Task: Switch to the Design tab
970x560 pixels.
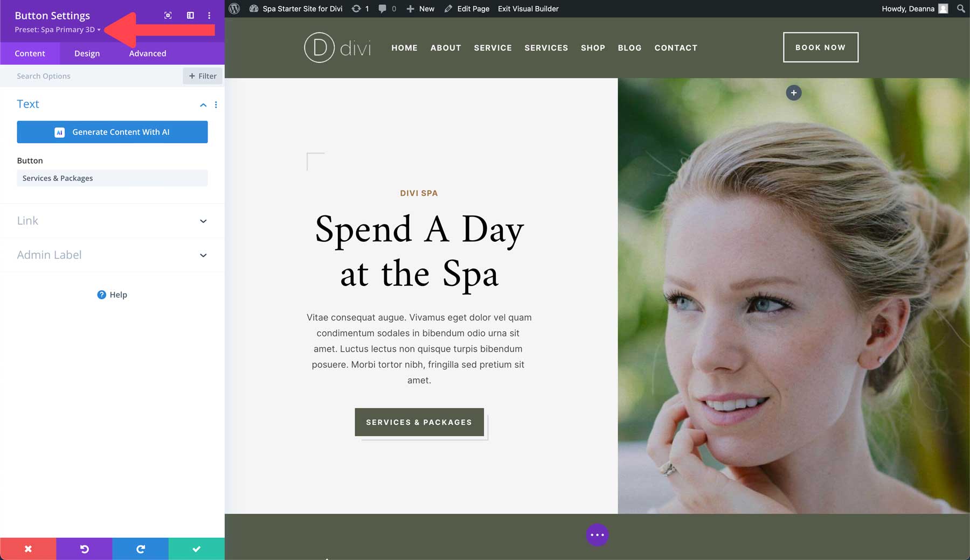Action: 87,53
